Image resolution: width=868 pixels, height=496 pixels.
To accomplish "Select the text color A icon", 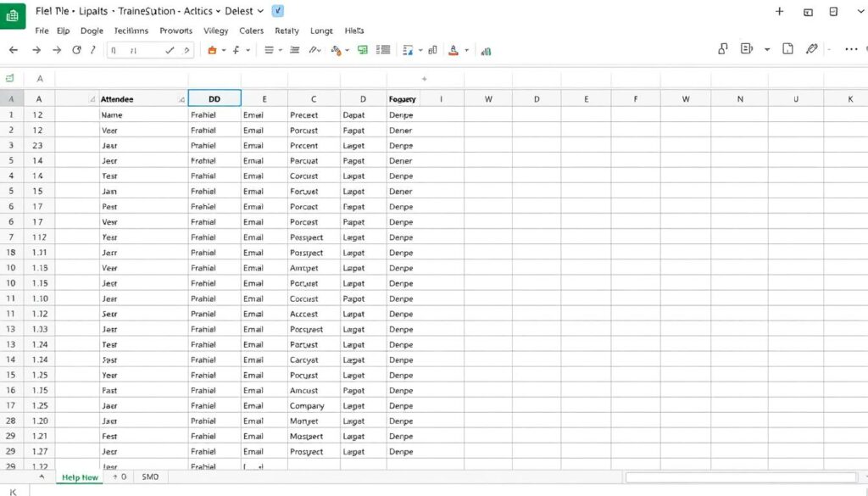I will point(453,50).
